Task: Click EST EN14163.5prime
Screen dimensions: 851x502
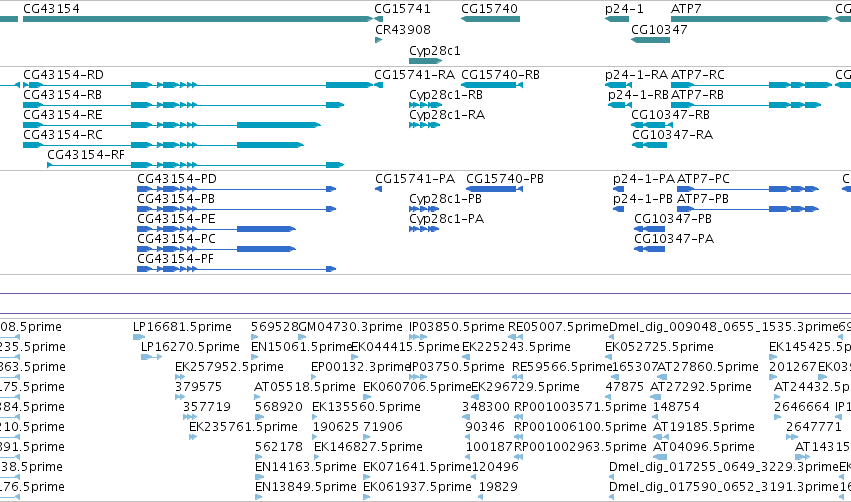Action: pos(306,467)
